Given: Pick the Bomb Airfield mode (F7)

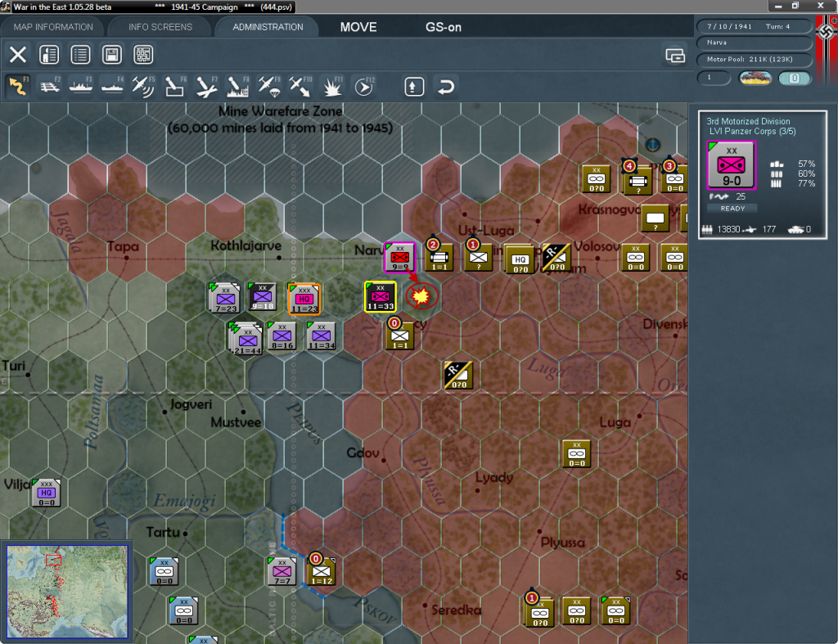Looking at the screenshot, I should tap(206, 87).
